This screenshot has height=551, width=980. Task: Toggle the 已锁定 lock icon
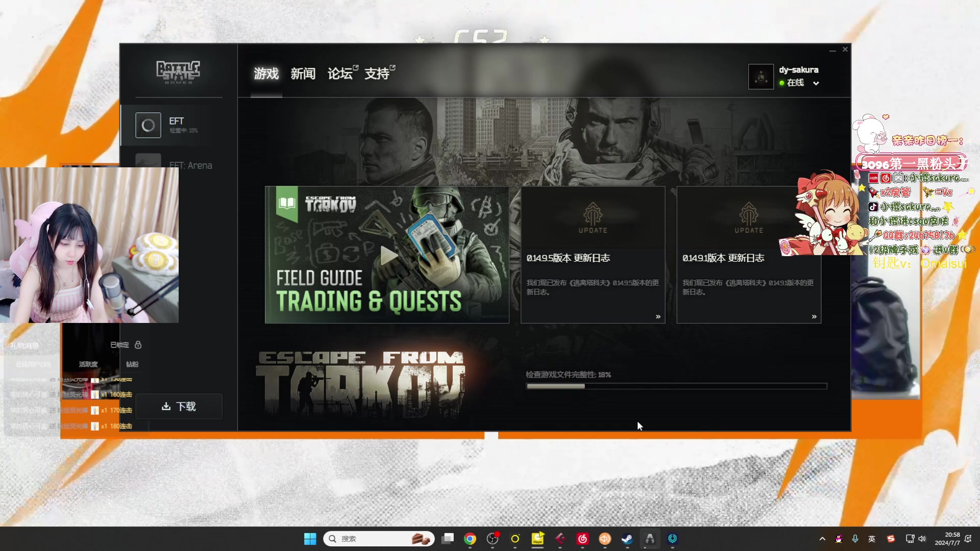(138, 345)
